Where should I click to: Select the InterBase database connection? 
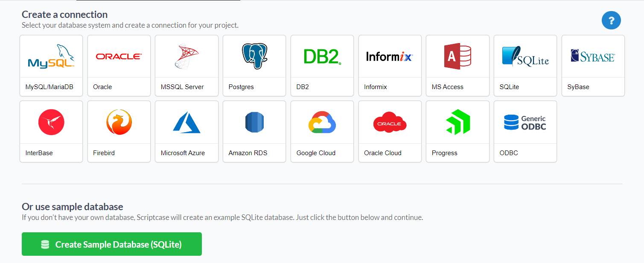point(51,131)
